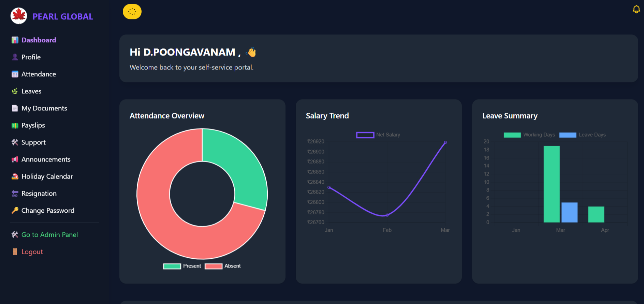Toggle Present legend in Attendance Overview
Viewport: 644px width, 304px height.
[182, 266]
